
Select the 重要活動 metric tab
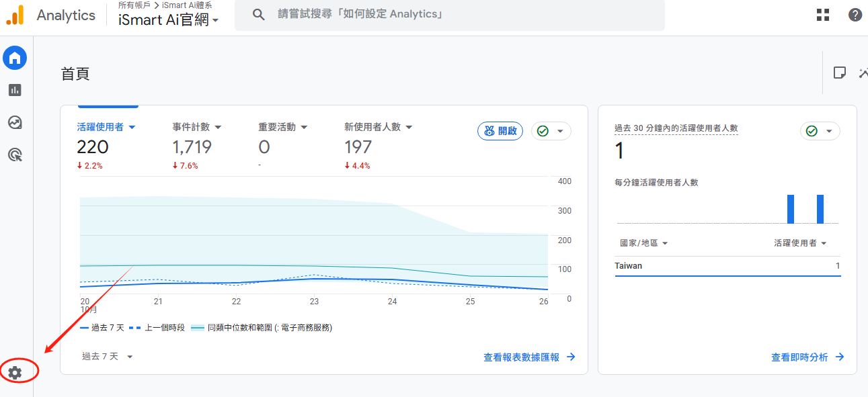pos(282,127)
